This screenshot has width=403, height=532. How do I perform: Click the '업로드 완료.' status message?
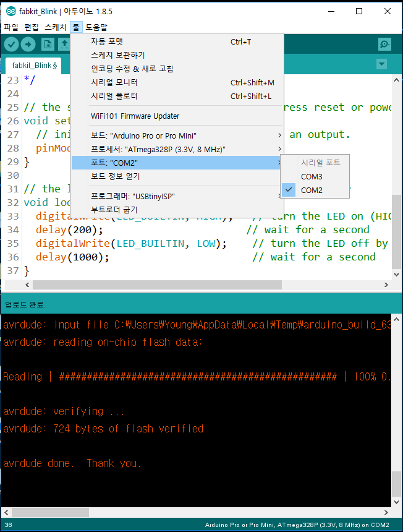(x=25, y=304)
